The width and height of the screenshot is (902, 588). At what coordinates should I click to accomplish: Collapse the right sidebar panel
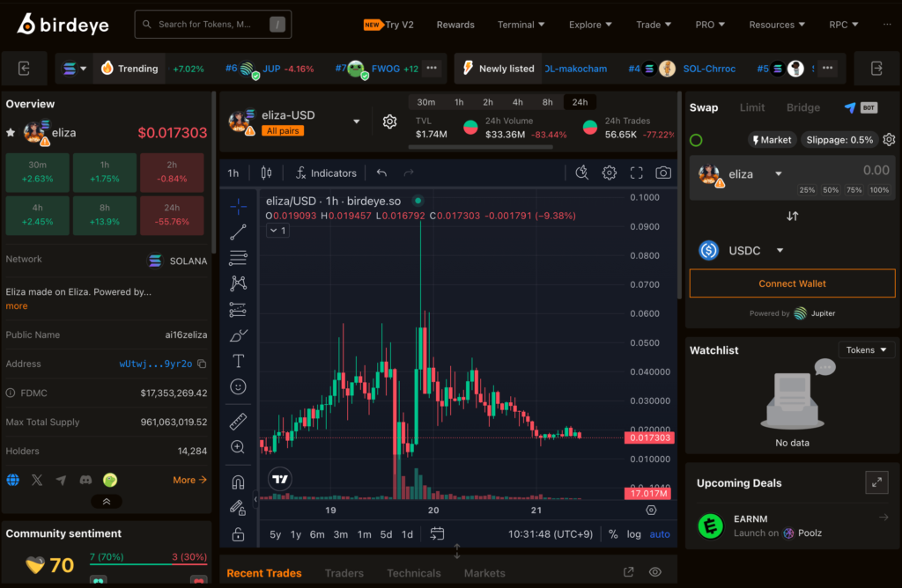coord(876,69)
